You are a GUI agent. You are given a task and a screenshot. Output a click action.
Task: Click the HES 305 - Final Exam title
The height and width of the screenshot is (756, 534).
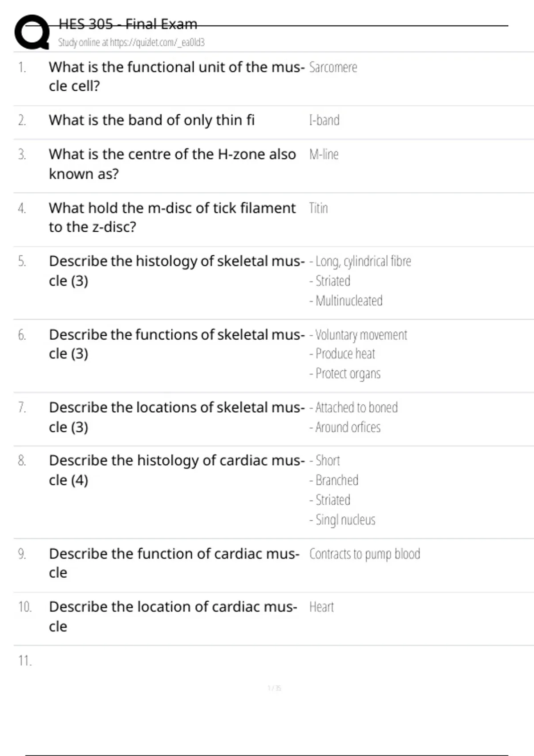pyautogui.click(x=128, y=24)
